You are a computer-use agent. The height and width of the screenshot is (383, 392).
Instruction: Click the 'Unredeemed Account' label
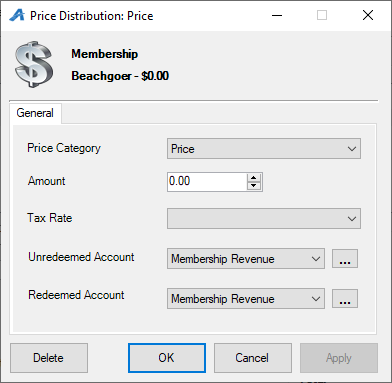(x=81, y=257)
